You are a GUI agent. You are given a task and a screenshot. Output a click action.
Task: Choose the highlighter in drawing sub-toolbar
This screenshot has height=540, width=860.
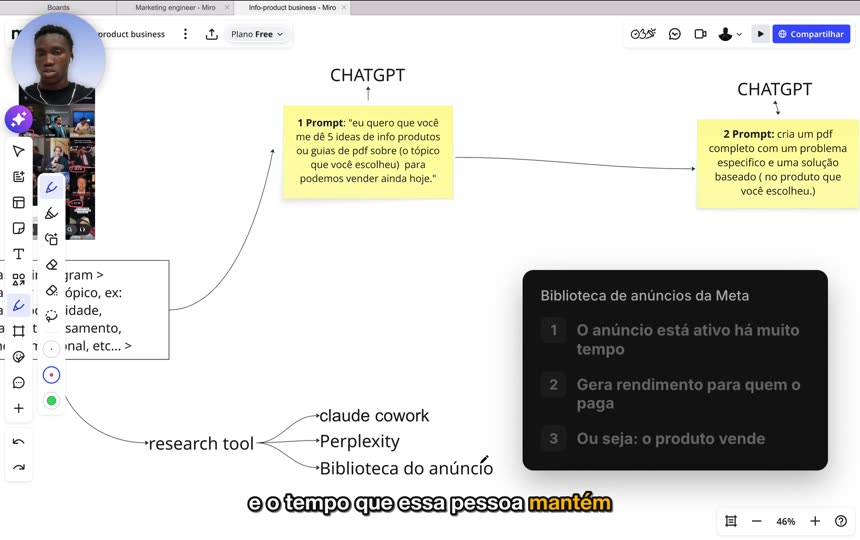point(52,213)
